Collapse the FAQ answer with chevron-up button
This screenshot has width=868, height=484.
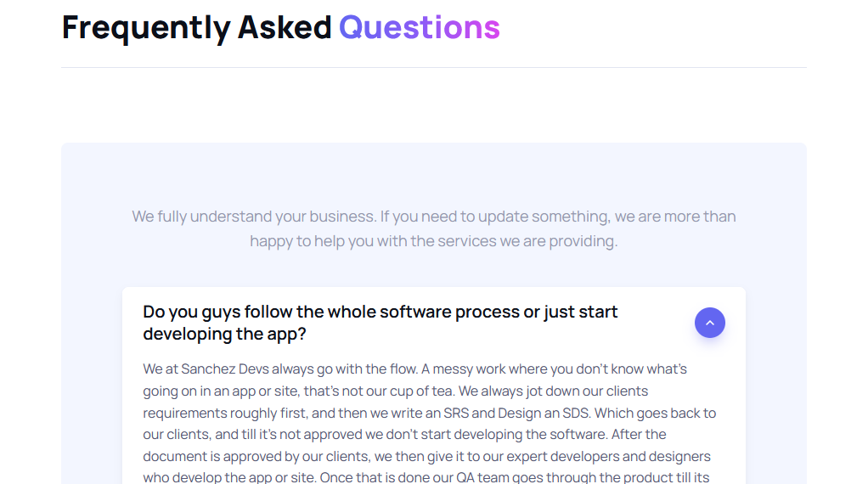pos(710,323)
